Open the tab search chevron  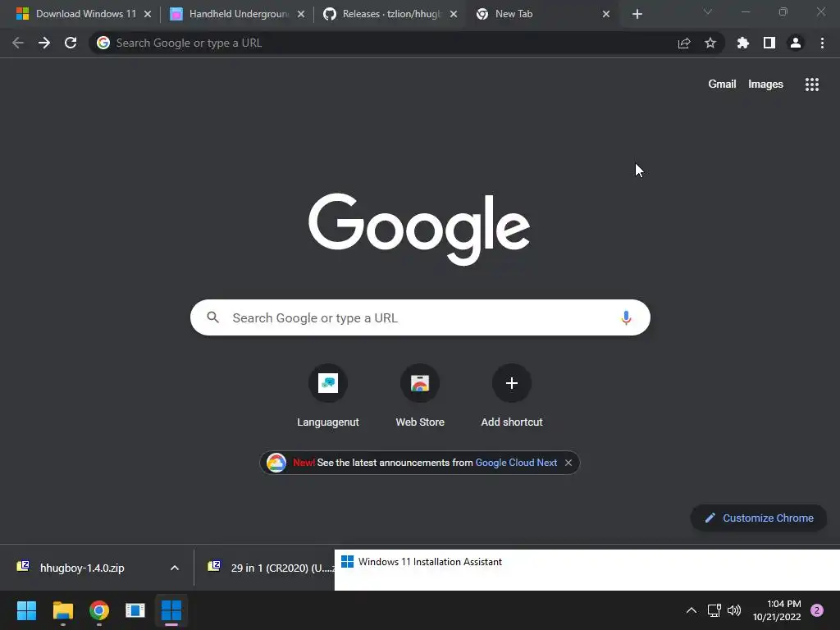(708, 11)
